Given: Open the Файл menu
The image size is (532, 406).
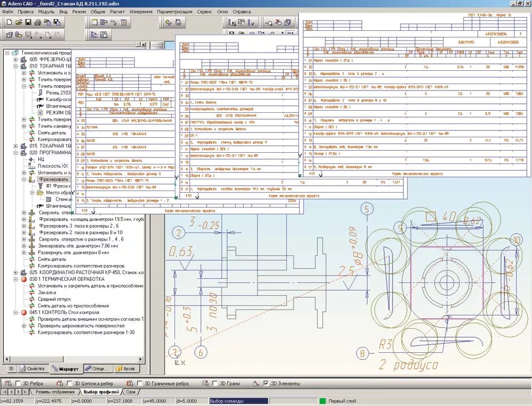Looking at the screenshot, I should (x=7, y=12).
